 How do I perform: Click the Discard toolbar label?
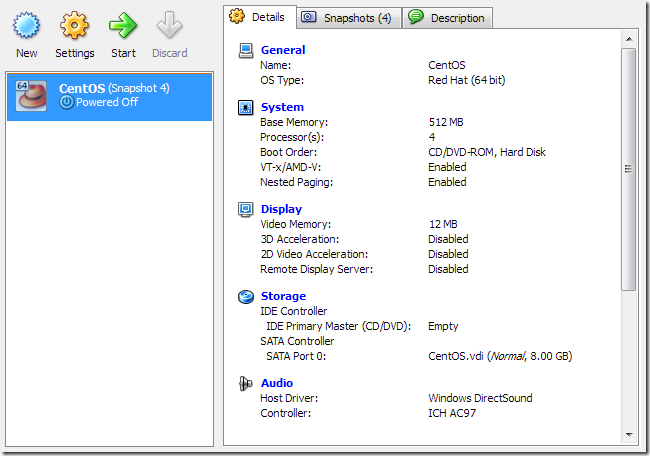pyautogui.click(x=170, y=53)
